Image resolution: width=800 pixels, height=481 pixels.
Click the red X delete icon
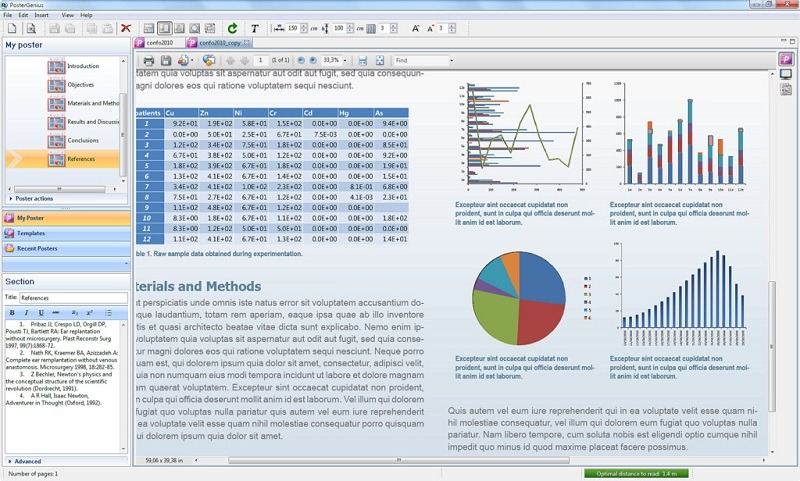[x=126, y=29]
